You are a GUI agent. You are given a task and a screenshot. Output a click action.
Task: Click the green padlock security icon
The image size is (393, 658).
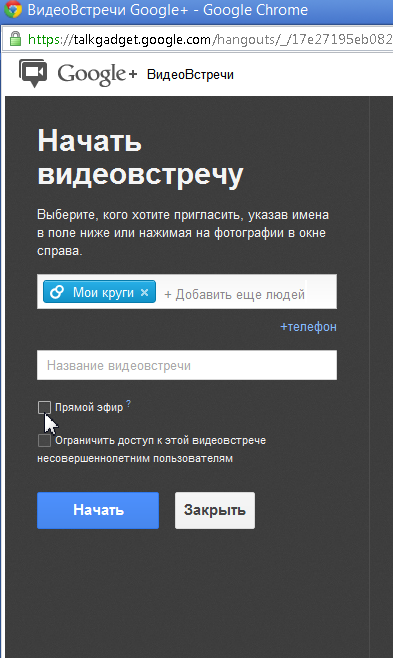[16, 39]
